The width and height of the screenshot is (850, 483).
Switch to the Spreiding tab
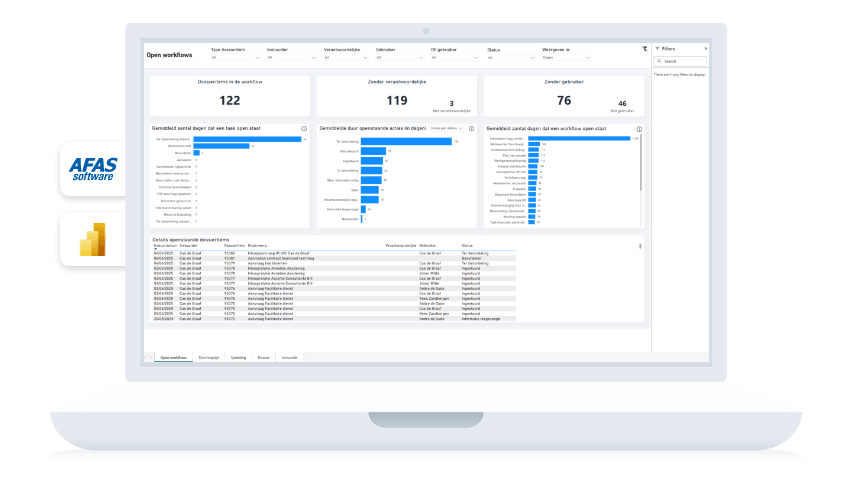pos(238,356)
